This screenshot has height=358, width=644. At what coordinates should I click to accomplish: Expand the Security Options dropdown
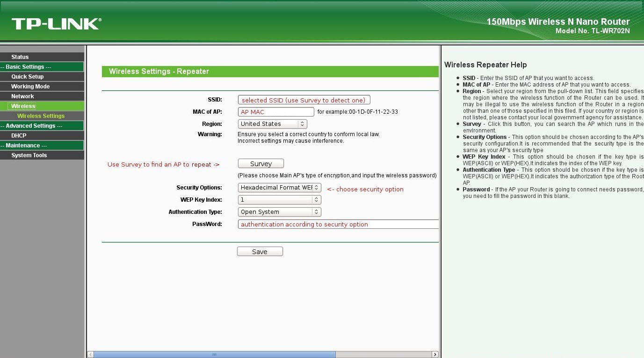pyautogui.click(x=280, y=188)
